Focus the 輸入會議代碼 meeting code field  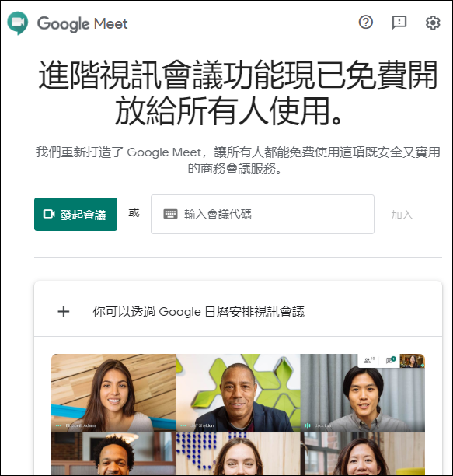click(x=263, y=215)
